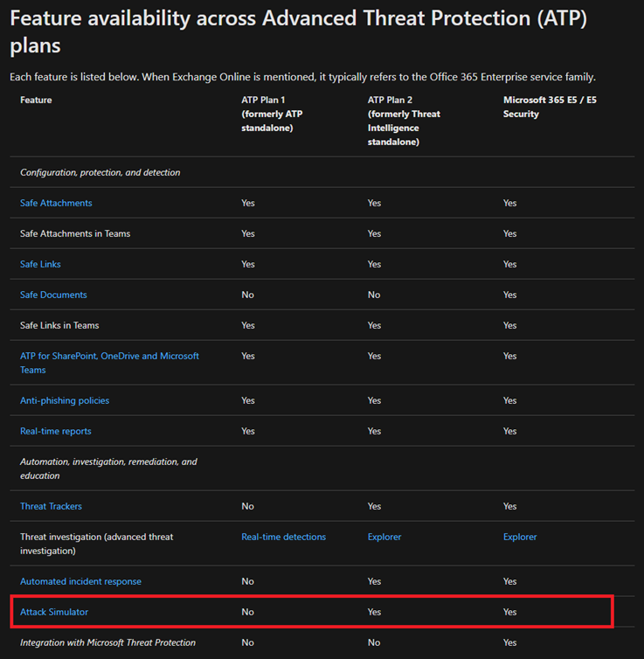This screenshot has height=659, width=644.
Task: Select the 'Yes' cell for Safe Attachments under ATP Plan 1
Action: pyautogui.click(x=248, y=203)
